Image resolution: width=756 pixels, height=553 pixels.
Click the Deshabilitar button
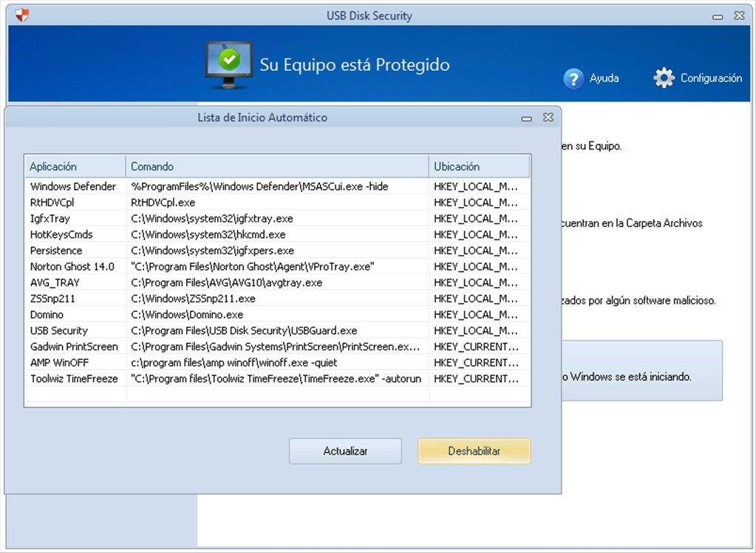click(x=474, y=451)
